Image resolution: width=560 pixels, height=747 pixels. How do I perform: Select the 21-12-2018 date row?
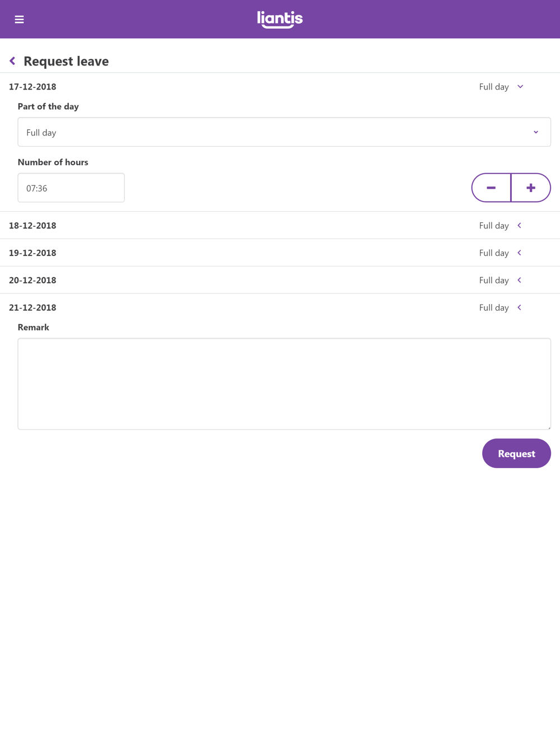[32, 307]
